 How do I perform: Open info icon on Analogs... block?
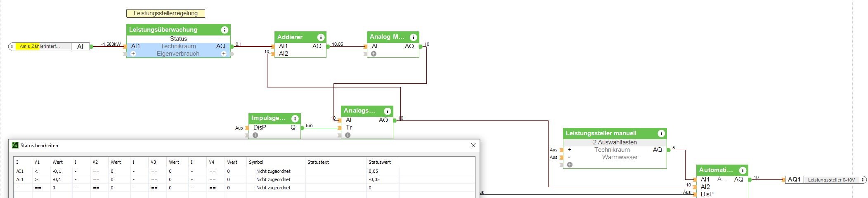click(x=387, y=111)
